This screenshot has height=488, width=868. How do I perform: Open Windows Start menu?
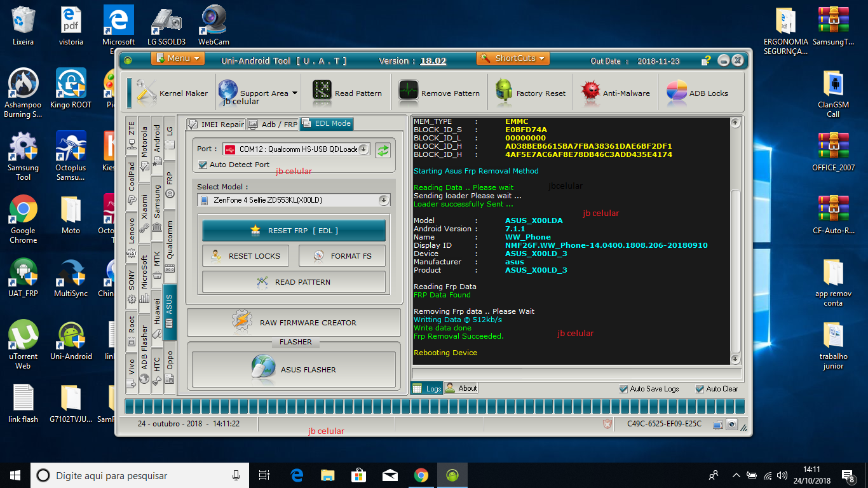[15, 475]
